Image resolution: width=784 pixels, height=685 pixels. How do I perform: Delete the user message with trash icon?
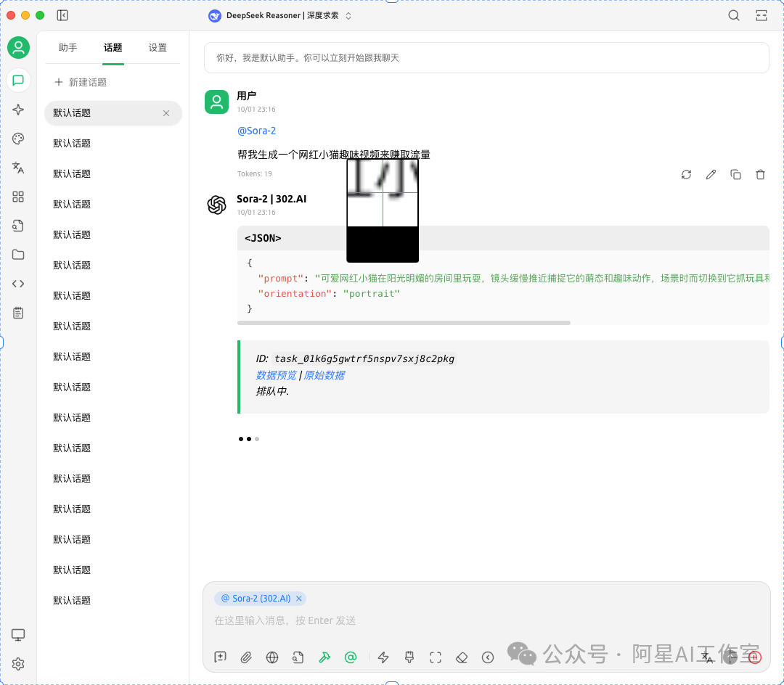click(x=760, y=174)
